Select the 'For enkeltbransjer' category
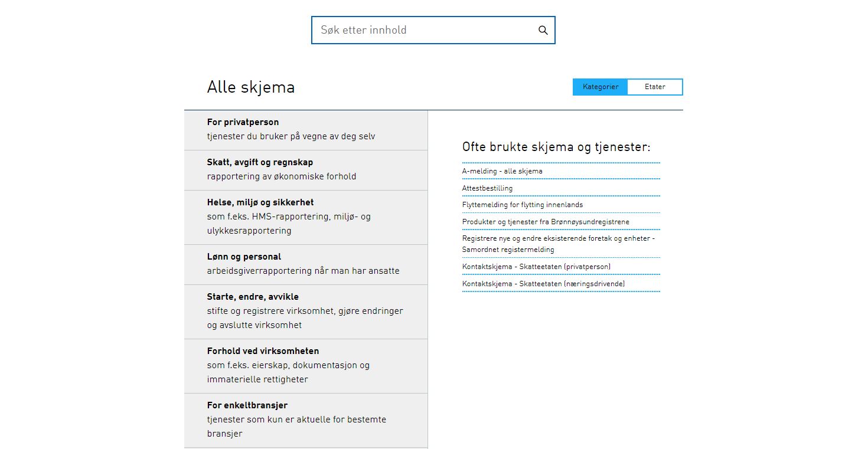 pos(305,419)
